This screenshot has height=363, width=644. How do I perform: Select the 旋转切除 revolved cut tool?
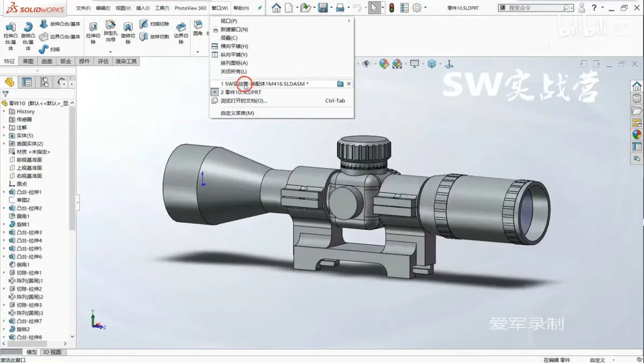(128, 33)
